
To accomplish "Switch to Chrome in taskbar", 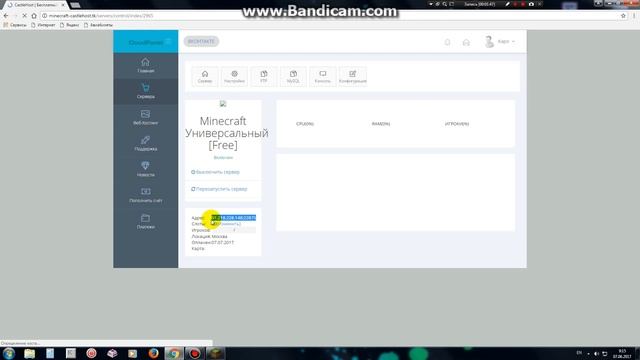I will tap(174, 353).
